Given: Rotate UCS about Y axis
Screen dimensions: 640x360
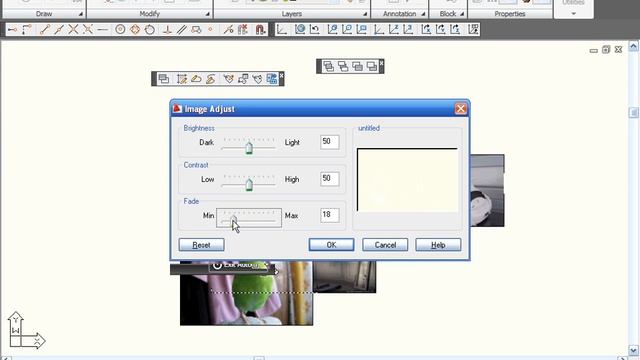Looking at the screenshot, I should pos(440,29).
